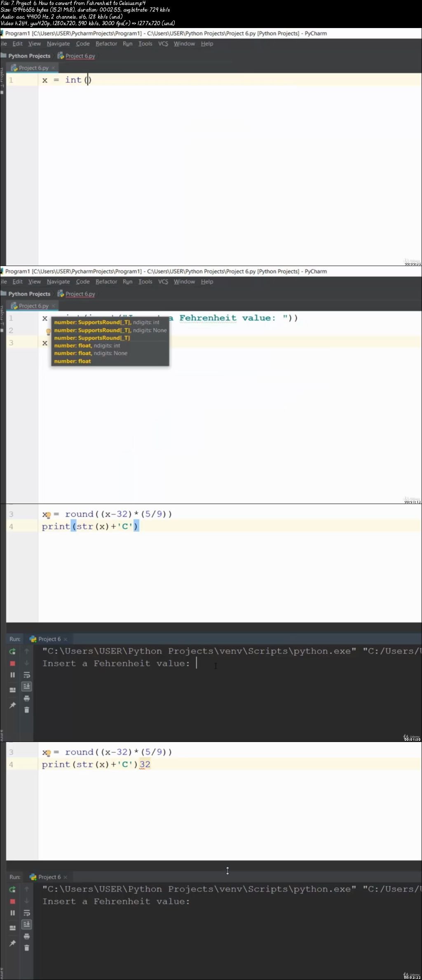The width and height of the screenshot is (422, 980).
Task: Click Down stack trace arrow in frame with highlighted print parentheses
Action: coord(27,663)
